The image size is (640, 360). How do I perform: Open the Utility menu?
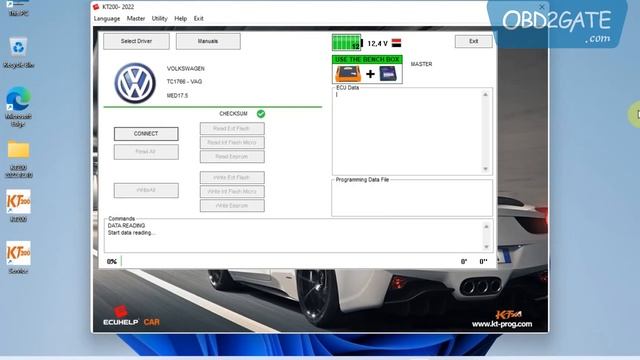[160, 19]
